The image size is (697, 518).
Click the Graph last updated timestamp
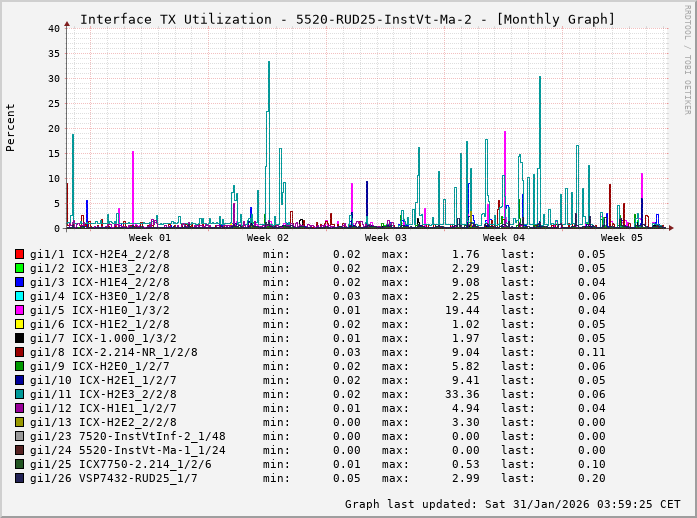pos(512,504)
